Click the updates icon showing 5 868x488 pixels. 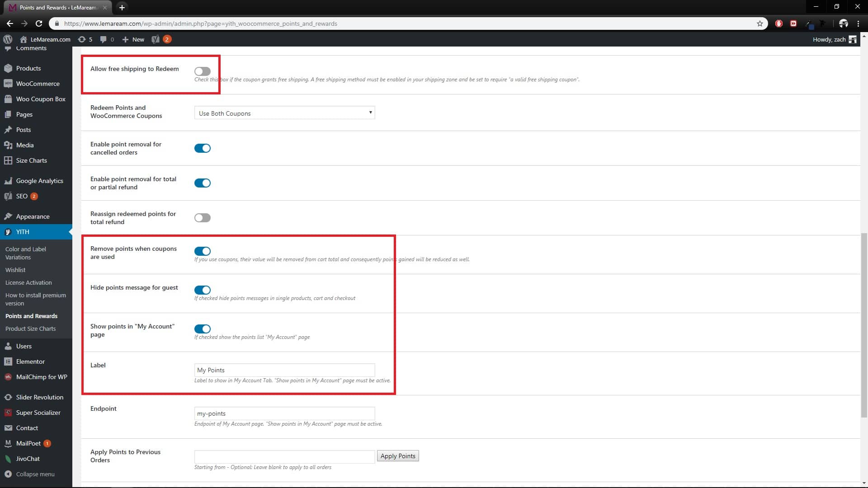[x=85, y=39]
